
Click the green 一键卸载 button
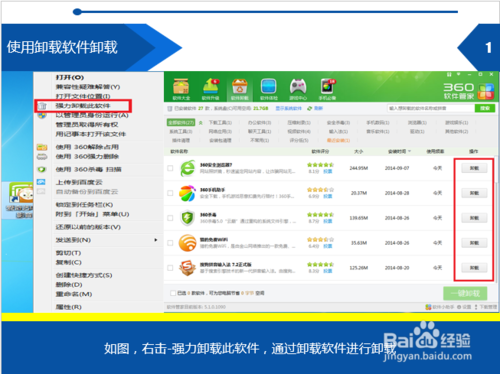click(x=465, y=293)
